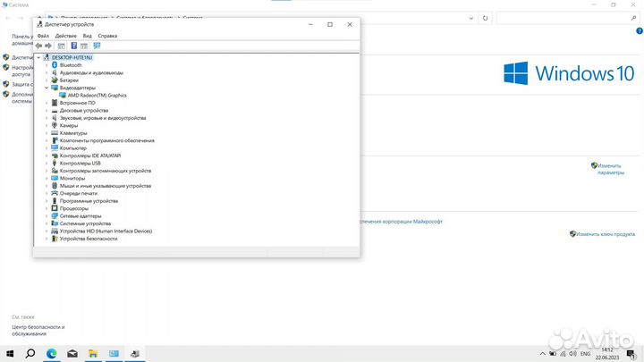The image size is (644, 362).
Task: Click the blue Help icon in the toolbar
Action: (x=73, y=46)
